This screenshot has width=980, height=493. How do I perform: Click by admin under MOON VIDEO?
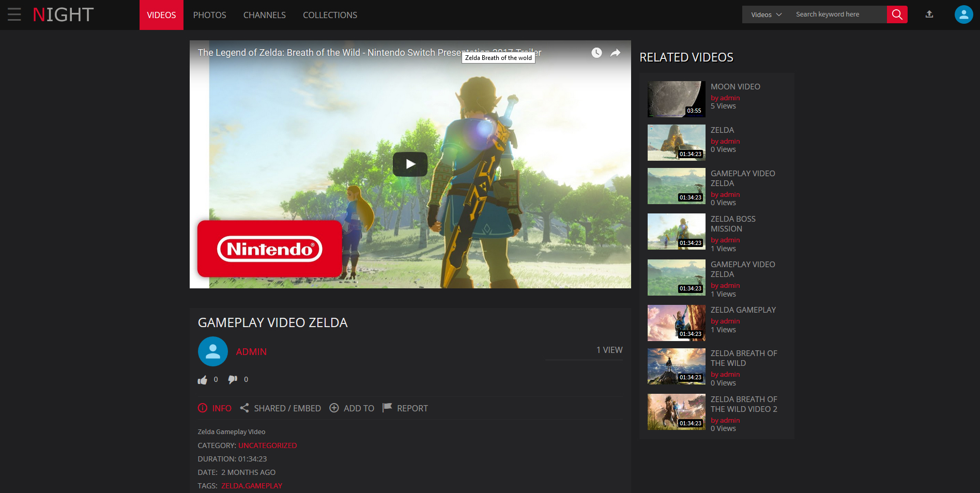pos(725,98)
